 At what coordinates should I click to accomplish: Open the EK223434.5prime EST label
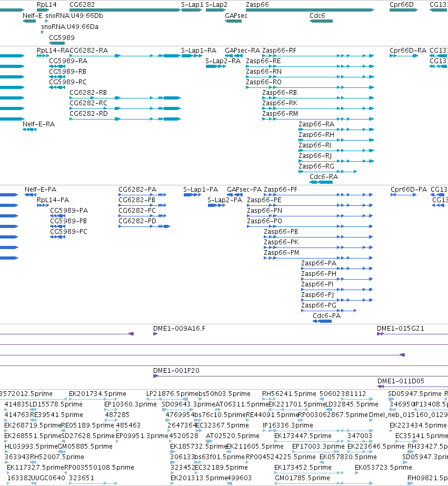(x=418, y=425)
